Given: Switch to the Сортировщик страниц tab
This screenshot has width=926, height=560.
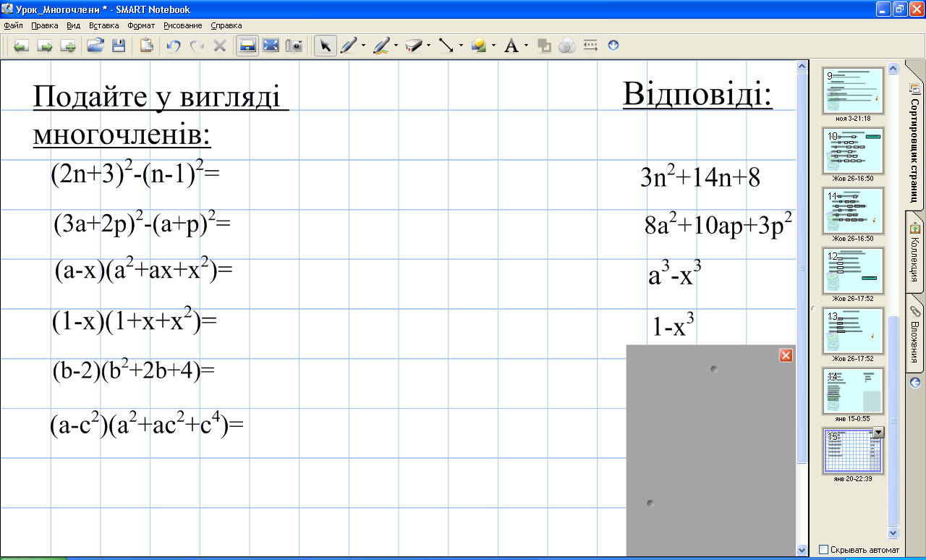Looking at the screenshot, I should (x=915, y=143).
